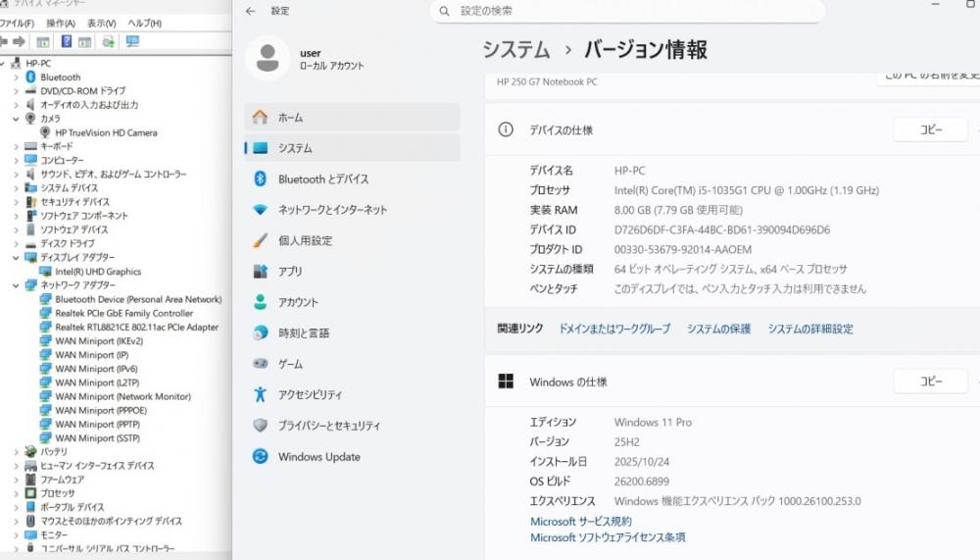Click the update driver toolbar icon with green arrow

point(108,41)
